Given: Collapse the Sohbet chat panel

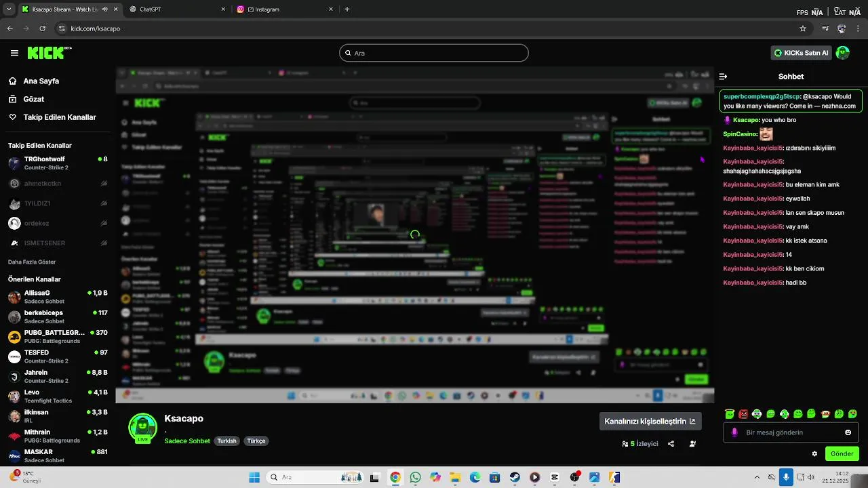Looking at the screenshot, I should [x=723, y=77].
